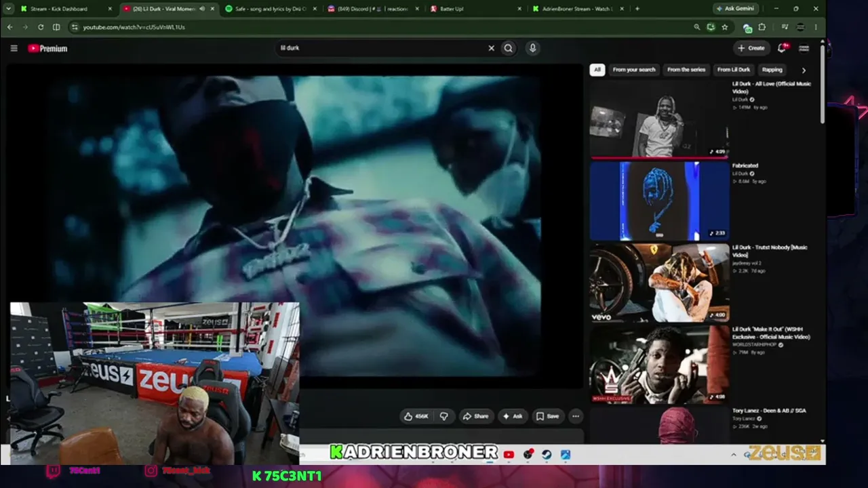Click 'Tory Lanez - Deen & AB' title
Screen dimensions: 868x488
click(x=769, y=411)
